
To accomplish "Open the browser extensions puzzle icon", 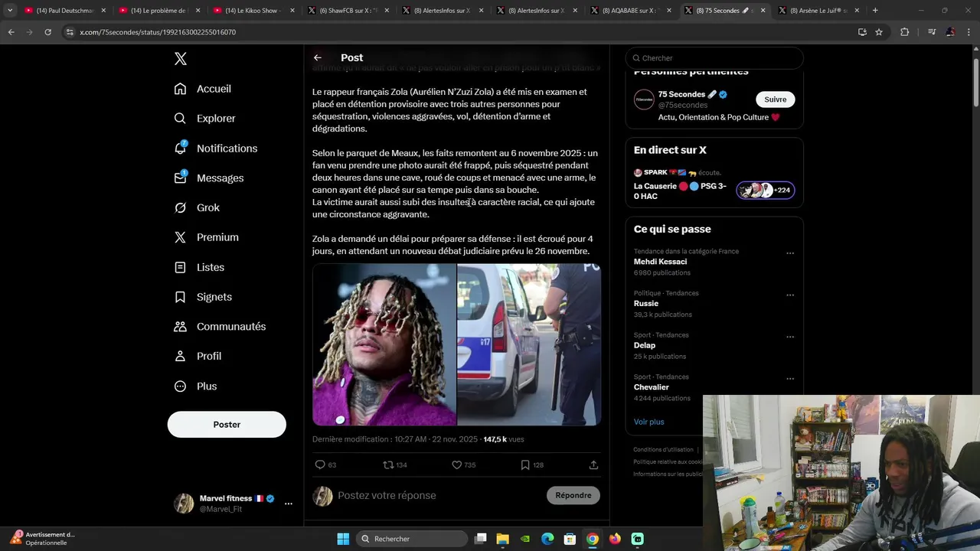I will [x=904, y=32].
